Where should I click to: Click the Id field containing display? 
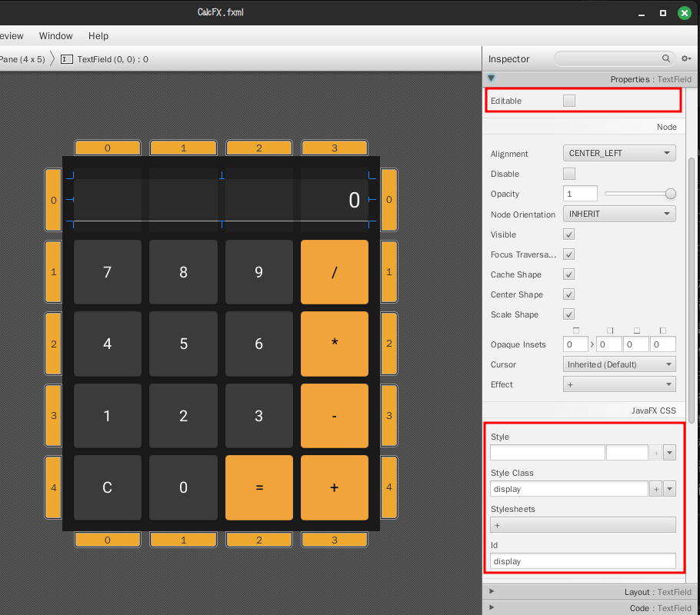[x=582, y=561]
